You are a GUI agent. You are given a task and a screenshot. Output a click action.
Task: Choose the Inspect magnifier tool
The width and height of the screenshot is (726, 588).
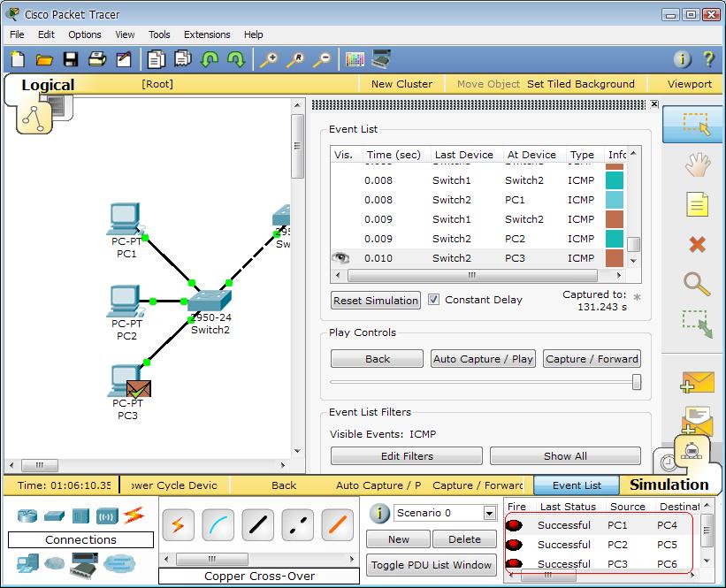tap(697, 284)
